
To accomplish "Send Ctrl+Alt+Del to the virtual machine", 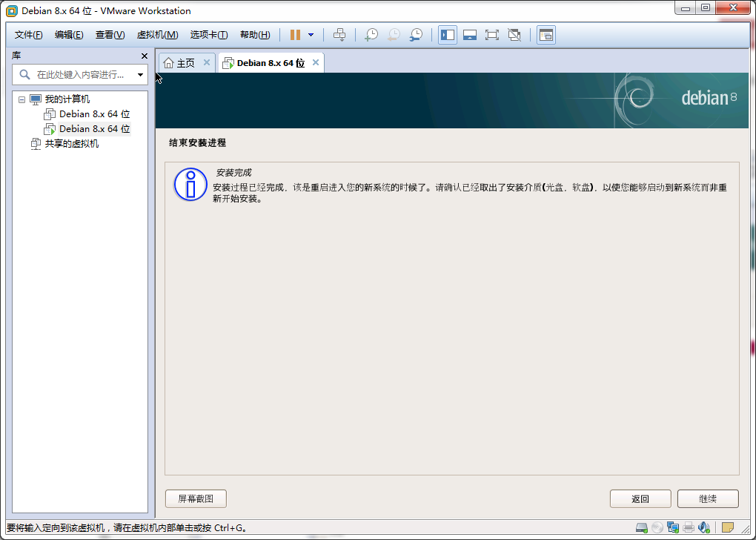I will click(339, 35).
